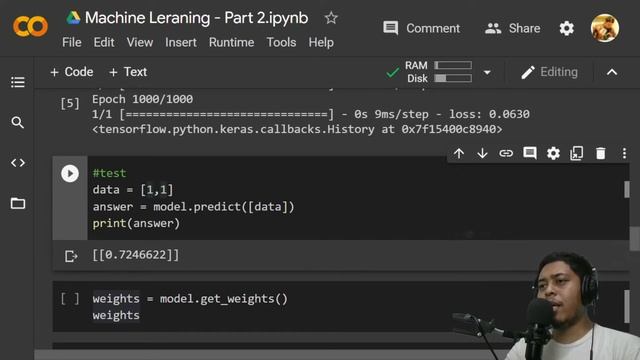Viewport: 640px width, 360px height.
Task: Move cell down with the down arrow
Action: click(482, 153)
